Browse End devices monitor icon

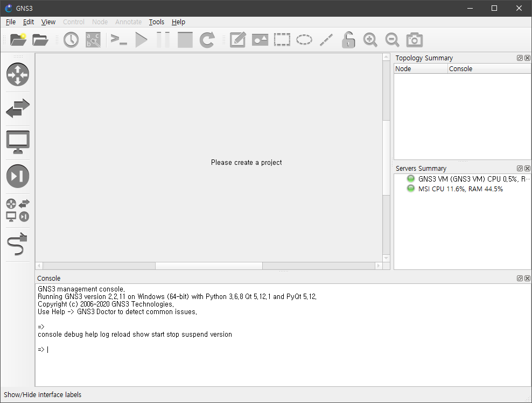coord(18,142)
